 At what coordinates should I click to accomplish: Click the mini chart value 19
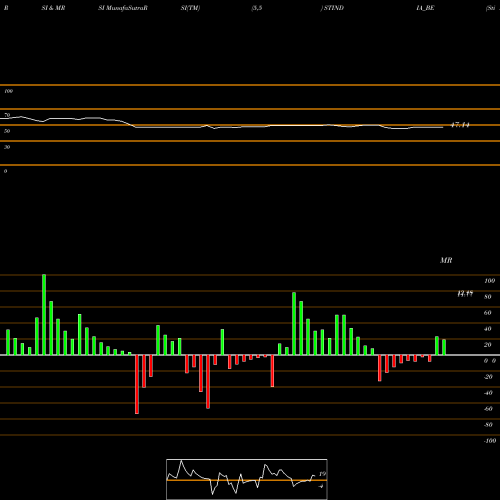[322, 474]
